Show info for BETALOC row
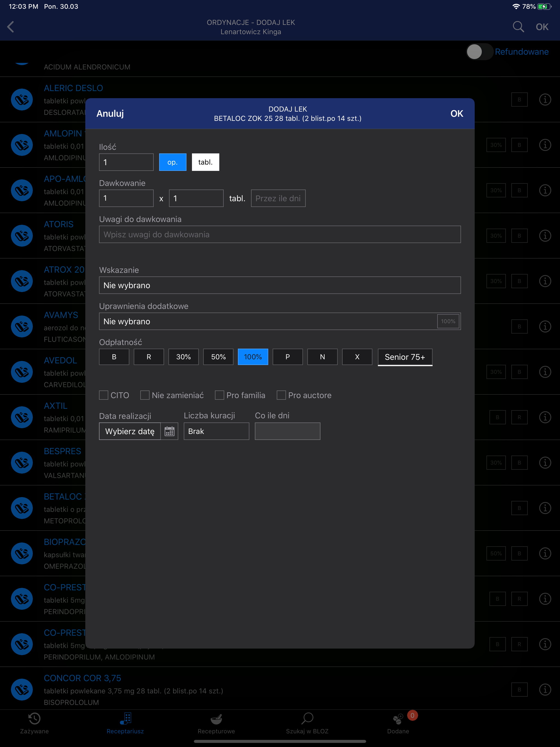 click(x=545, y=508)
